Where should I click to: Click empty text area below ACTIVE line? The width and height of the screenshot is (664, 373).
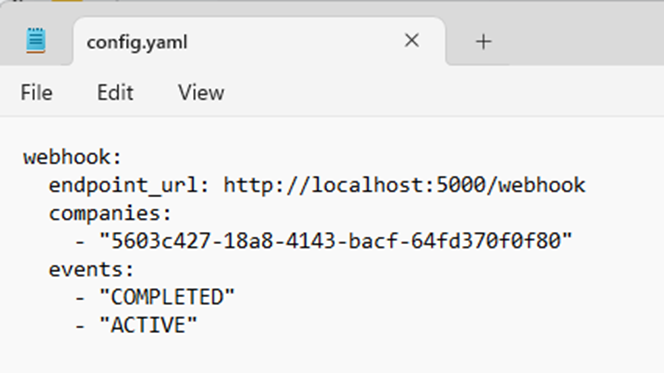click(x=332, y=355)
